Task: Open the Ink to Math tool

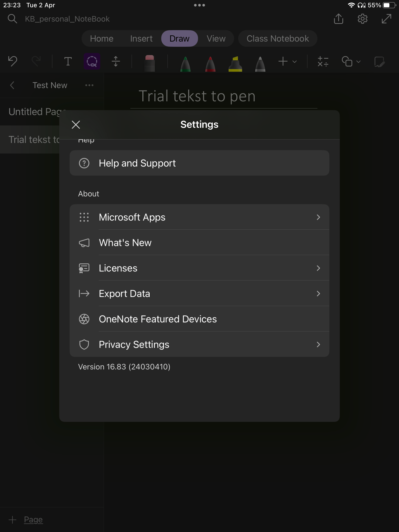Action: pos(323,62)
